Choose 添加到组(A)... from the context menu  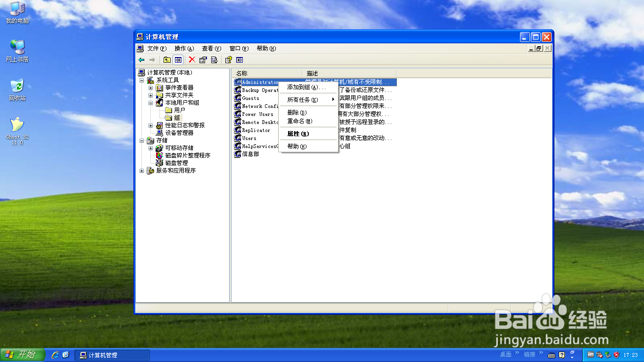(309, 87)
